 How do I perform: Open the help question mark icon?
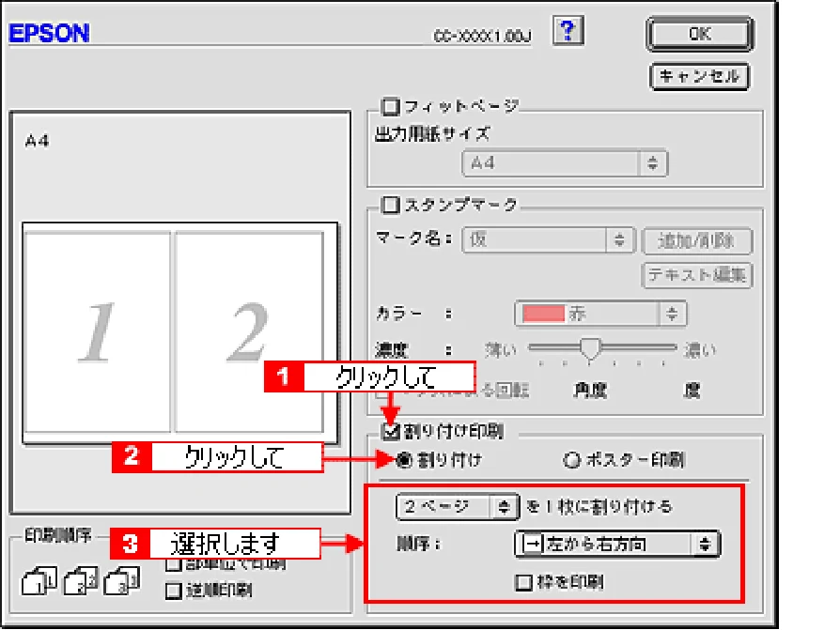tap(568, 32)
